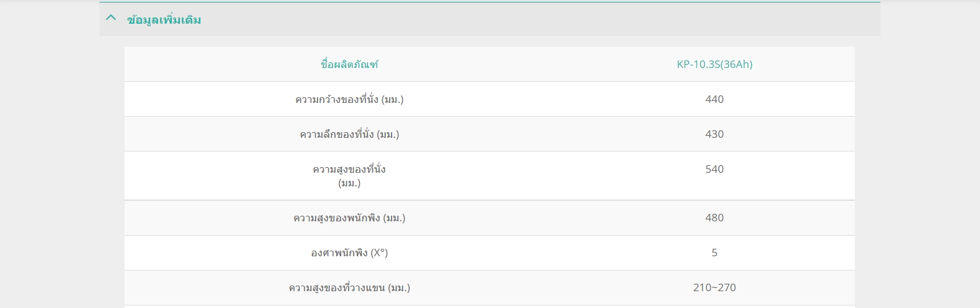
Task: Collapse the ข้อมูลเพิ่มเติม section chevron
Action: [111, 18]
